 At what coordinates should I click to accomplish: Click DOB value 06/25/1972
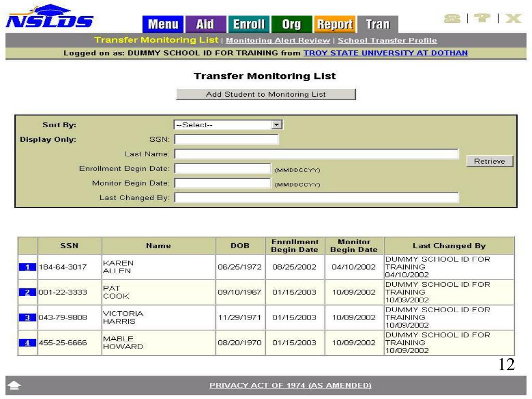240,267
